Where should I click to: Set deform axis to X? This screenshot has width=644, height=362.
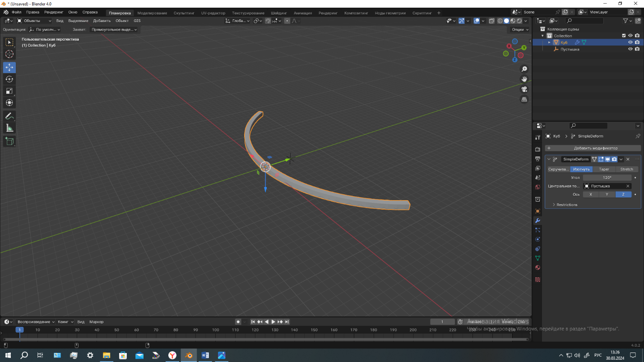(x=591, y=194)
